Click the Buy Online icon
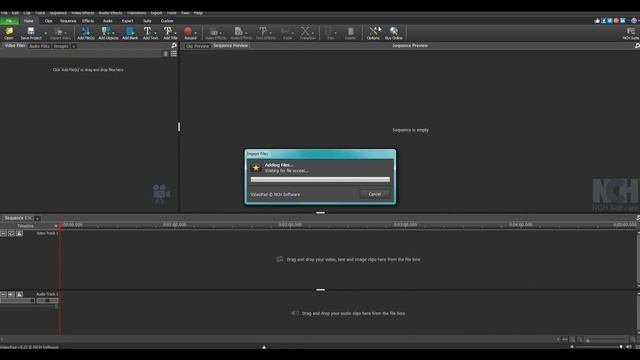The height and width of the screenshot is (360, 640). pos(393,33)
